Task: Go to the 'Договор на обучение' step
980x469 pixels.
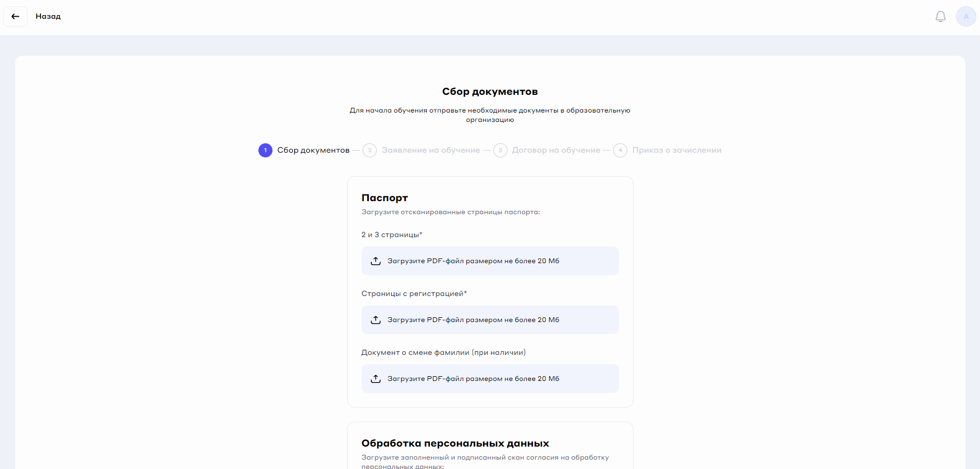Action: click(556, 151)
